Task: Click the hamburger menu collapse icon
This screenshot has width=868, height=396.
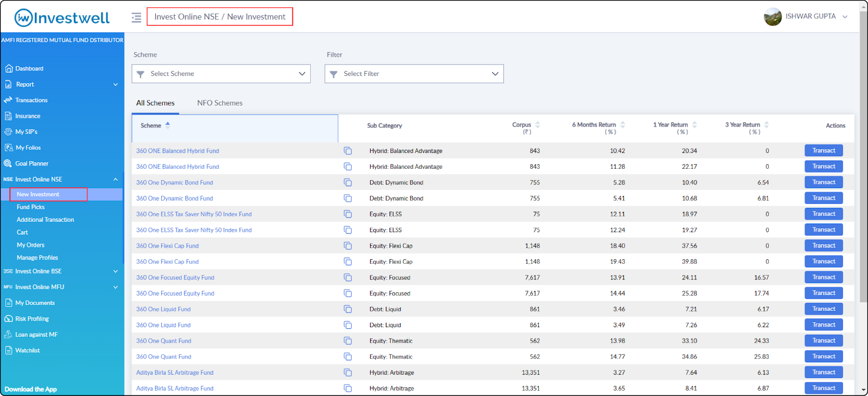Action: 136,17
